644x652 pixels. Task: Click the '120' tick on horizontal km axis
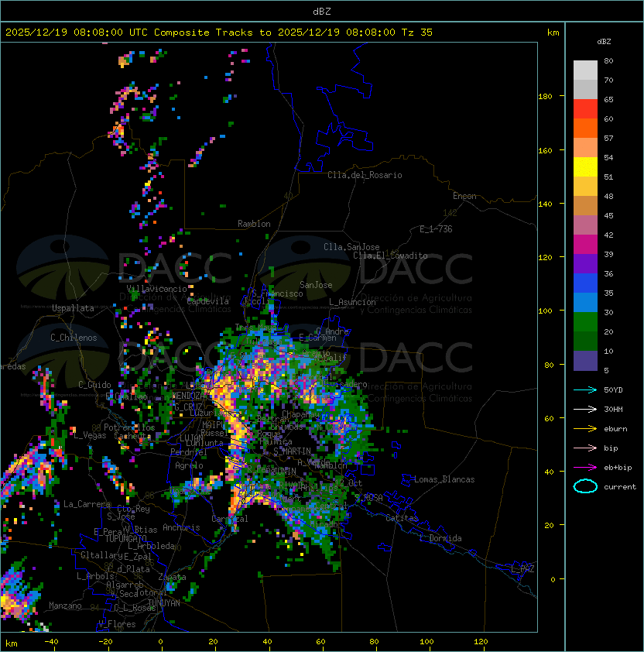pyautogui.click(x=481, y=642)
